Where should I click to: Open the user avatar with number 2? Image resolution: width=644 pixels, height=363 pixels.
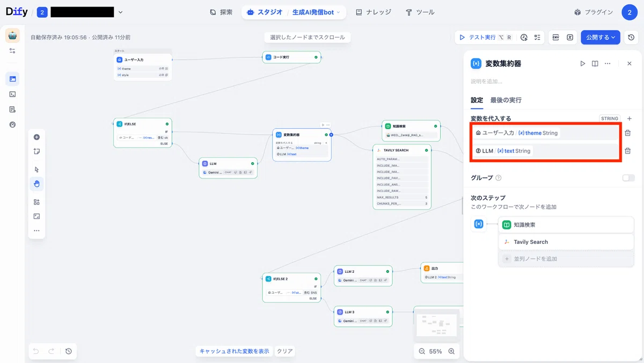pos(630,12)
